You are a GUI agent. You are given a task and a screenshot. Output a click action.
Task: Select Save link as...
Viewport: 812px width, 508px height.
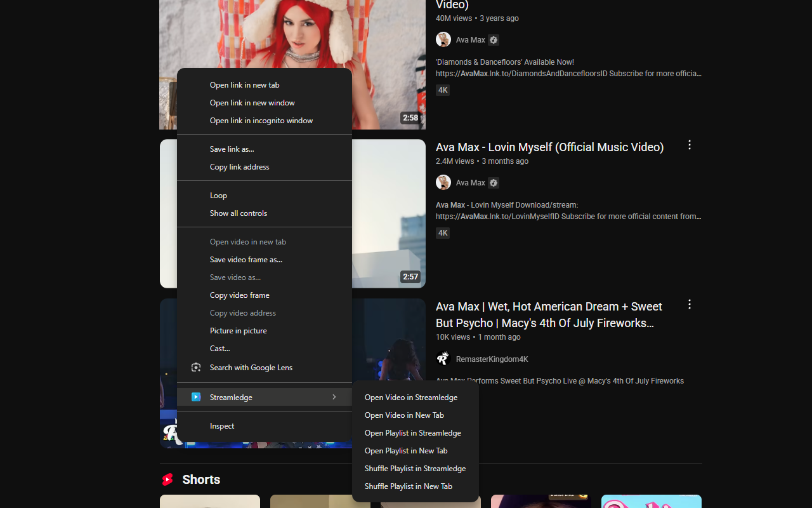265,149
